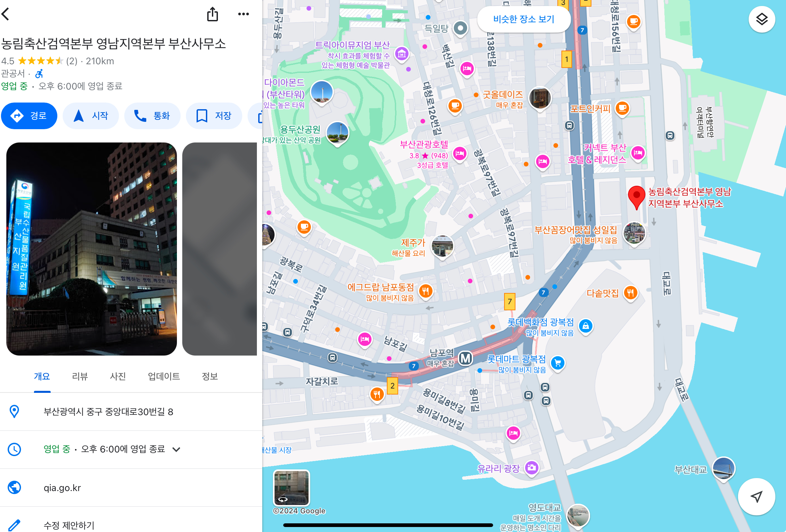This screenshot has height=532, width=786.
Task: Open the share icon at top
Action: point(212,14)
